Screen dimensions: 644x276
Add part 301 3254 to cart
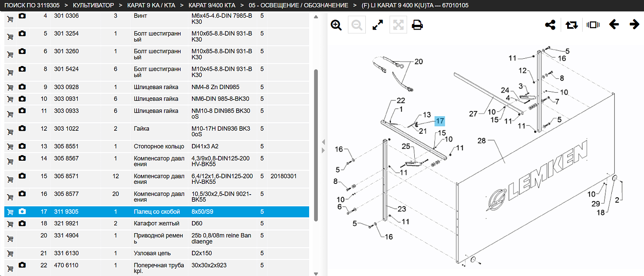10,37
